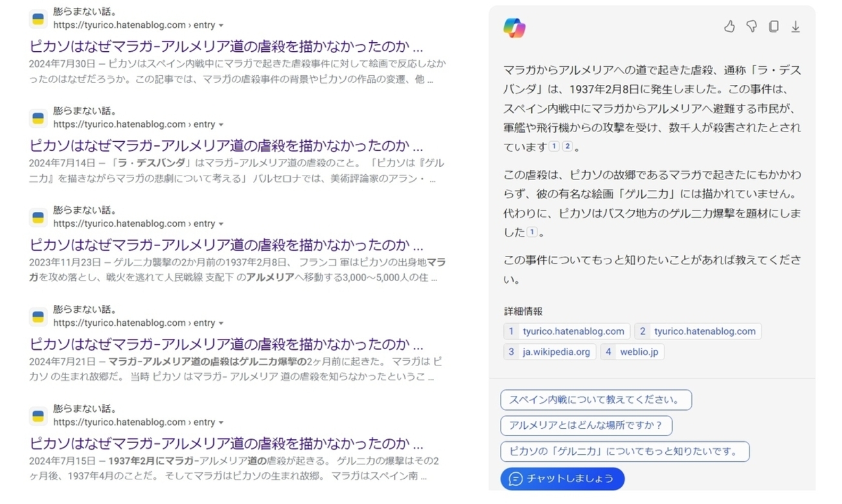This screenshot has width=842, height=504.
Task: Expand the URL arrow for the 2024年7月21日 result
Action: click(x=222, y=323)
